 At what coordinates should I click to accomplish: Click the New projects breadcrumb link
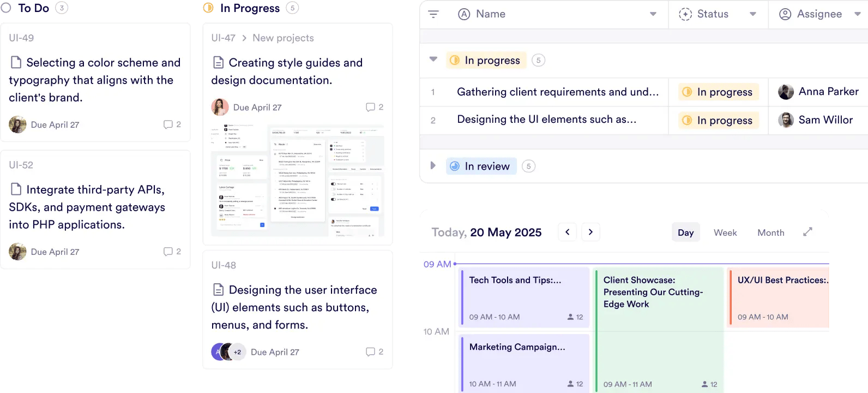point(283,38)
